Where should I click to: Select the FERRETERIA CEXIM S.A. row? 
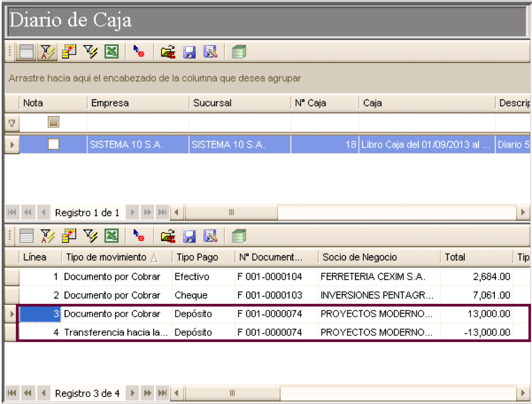[266, 276]
